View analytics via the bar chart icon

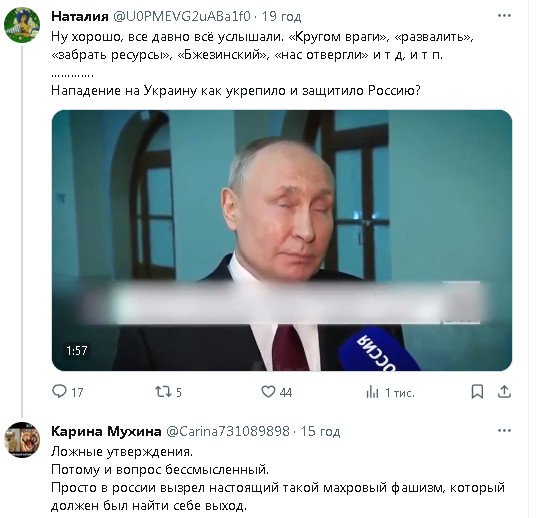(x=372, y=392)
